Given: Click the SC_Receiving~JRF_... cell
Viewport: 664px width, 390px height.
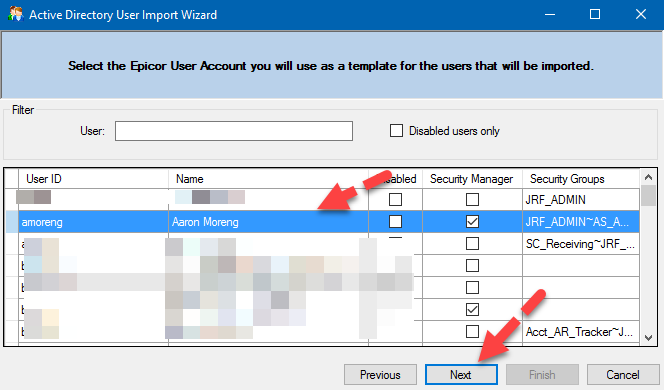Looking at the screenshot, I should pos(581,243).
